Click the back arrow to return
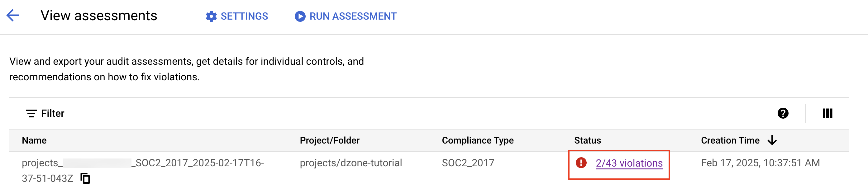This screenshot has width=868, height=189. (x=13, y=15)
